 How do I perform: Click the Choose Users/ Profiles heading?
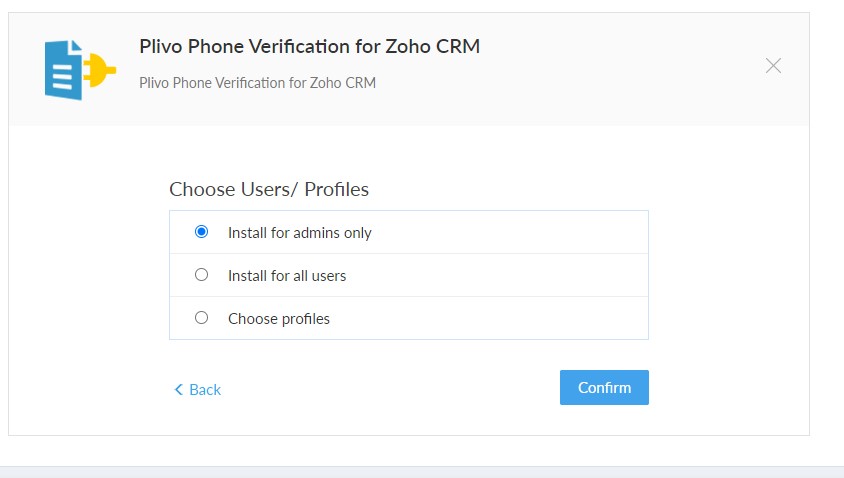tap(269, 189)
